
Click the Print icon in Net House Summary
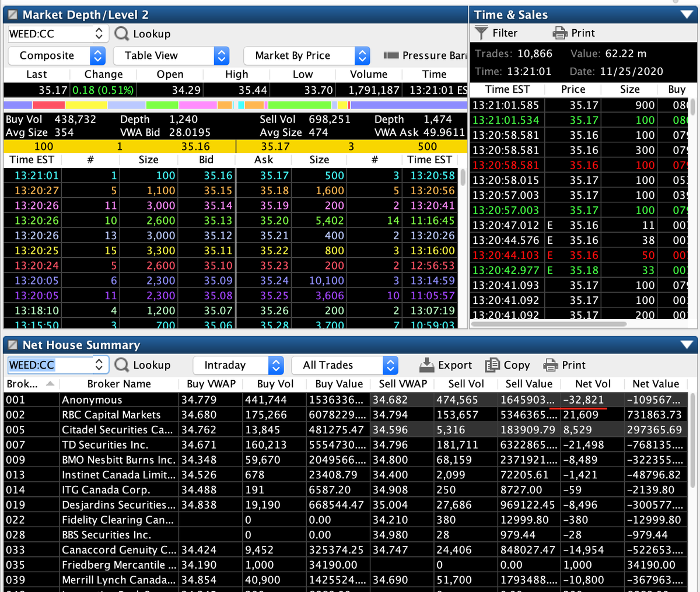[551, 365]
